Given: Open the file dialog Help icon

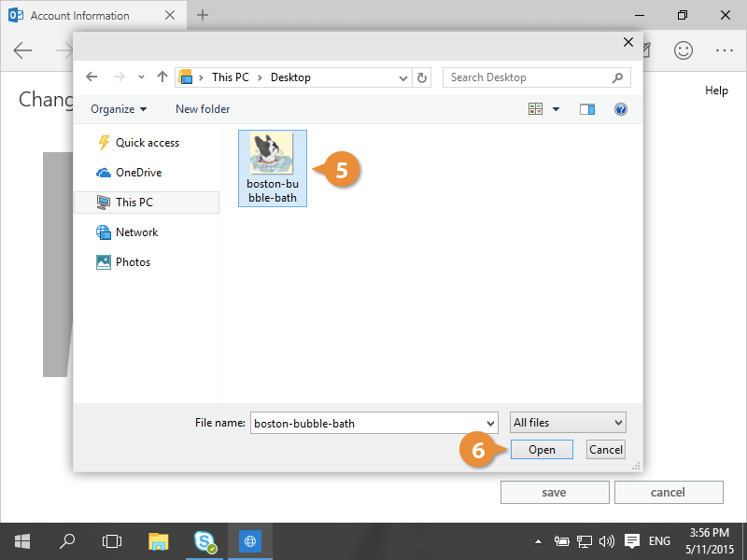Looking at the screenshot, I should click(620, 109).
